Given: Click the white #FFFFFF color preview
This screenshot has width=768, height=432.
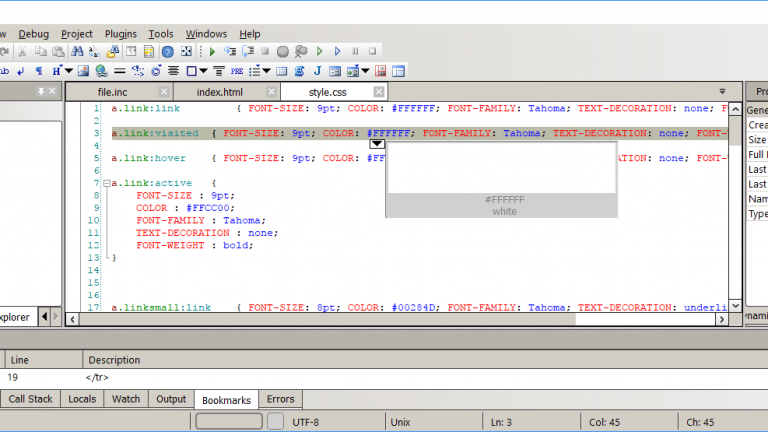Looking at the screenshot, I should pyautogui.click(x=501, y=167).
